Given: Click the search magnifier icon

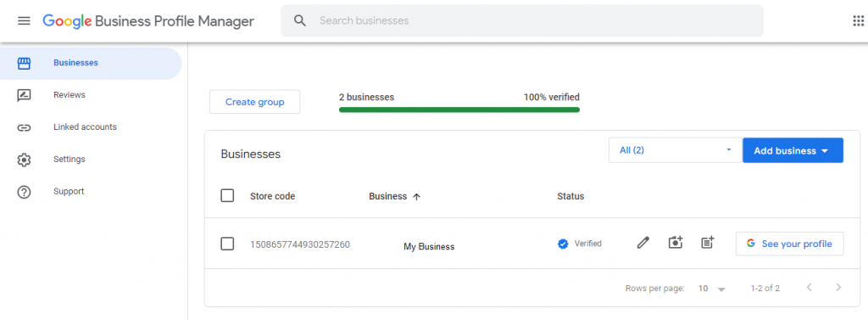Looking at the screenshot, I should [x=299, y=21].
